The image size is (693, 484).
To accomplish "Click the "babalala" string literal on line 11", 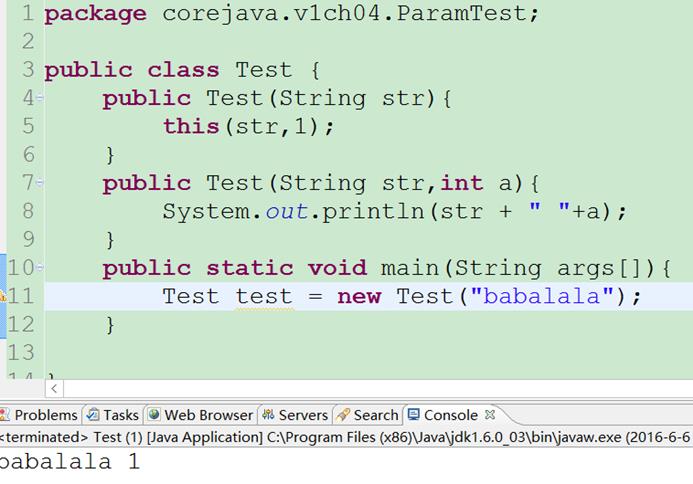I will point(542,296).
